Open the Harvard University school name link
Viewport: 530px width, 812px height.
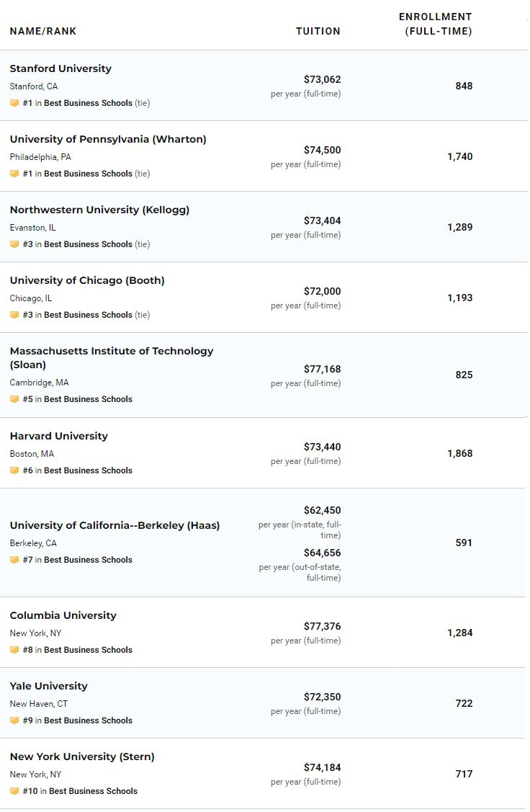[59, 436]
